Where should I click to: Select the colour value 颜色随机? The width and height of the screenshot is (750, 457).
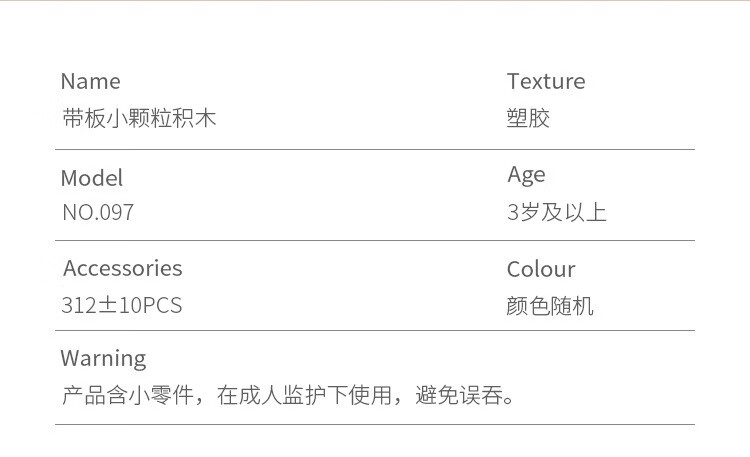(550, 305)
